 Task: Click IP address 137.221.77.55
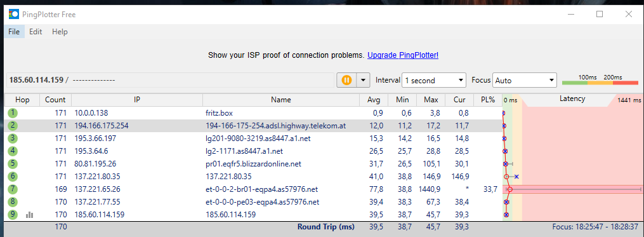pyautogui.click(x=97, y=202)
